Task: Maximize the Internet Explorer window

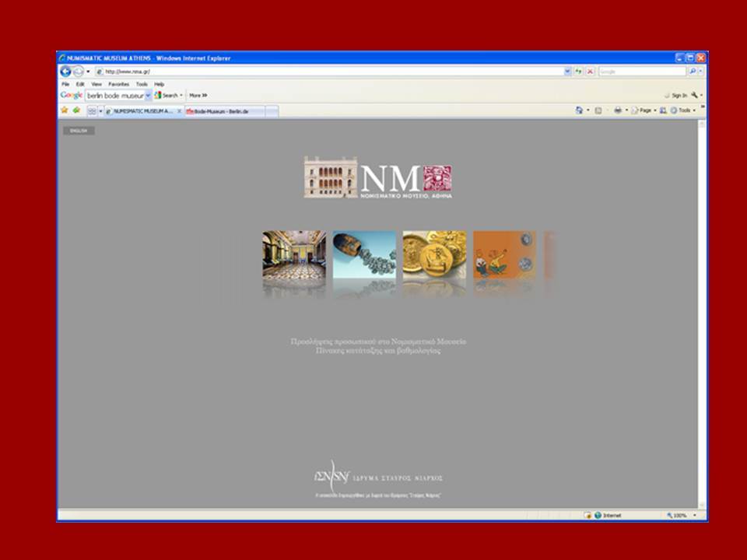Action: tap(690, 58)
